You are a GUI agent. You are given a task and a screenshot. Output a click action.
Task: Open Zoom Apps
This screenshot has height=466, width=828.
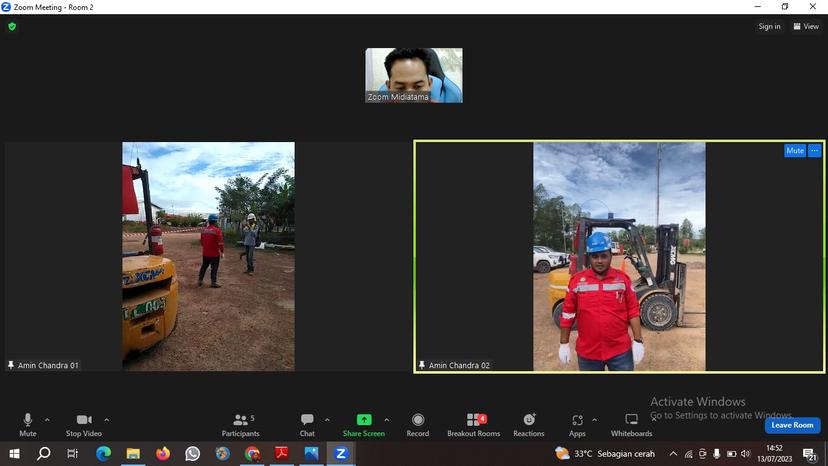pos(577,425)
